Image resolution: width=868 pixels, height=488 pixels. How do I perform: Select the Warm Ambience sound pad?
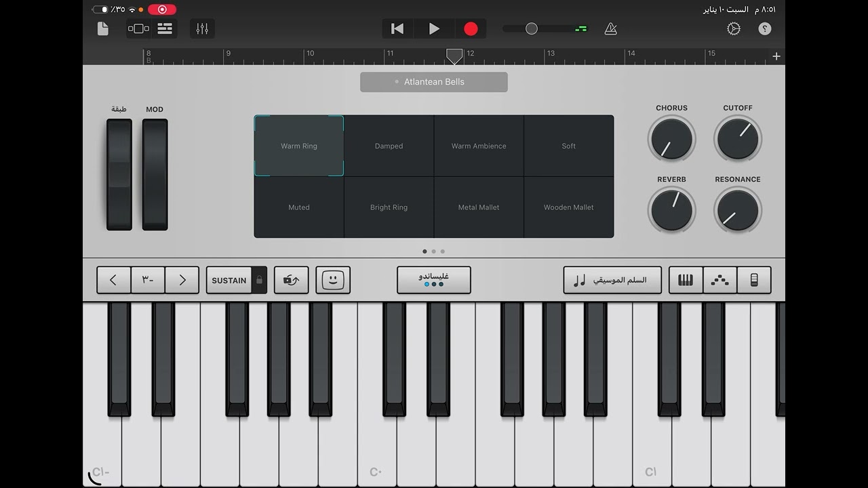(479, 146)
